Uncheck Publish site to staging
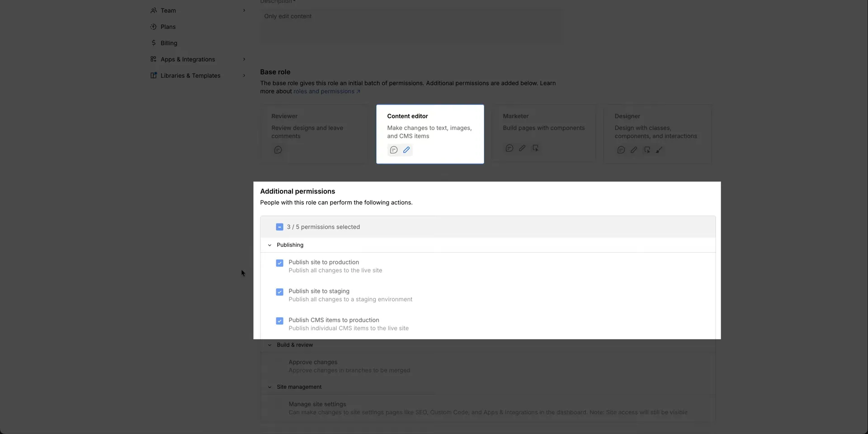Image resolution: width=868 pixels, height=434 pixels. point(279,292)
